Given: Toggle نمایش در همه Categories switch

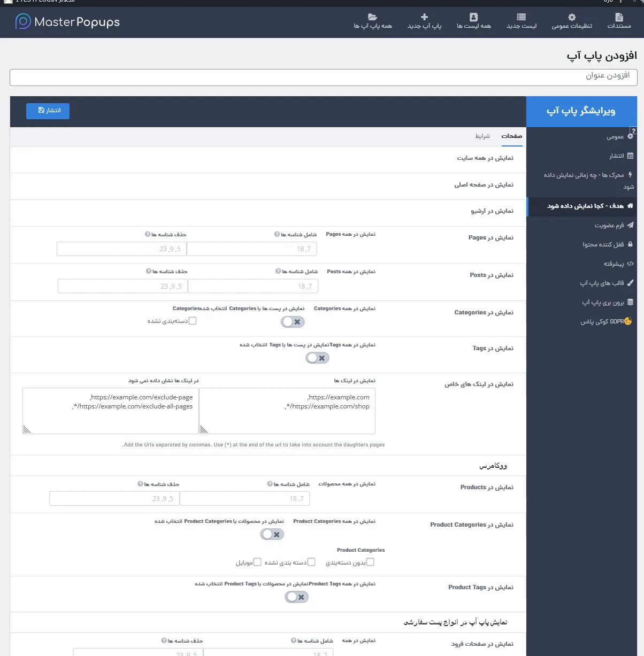Looking at the screenshot, I should 293,322.
